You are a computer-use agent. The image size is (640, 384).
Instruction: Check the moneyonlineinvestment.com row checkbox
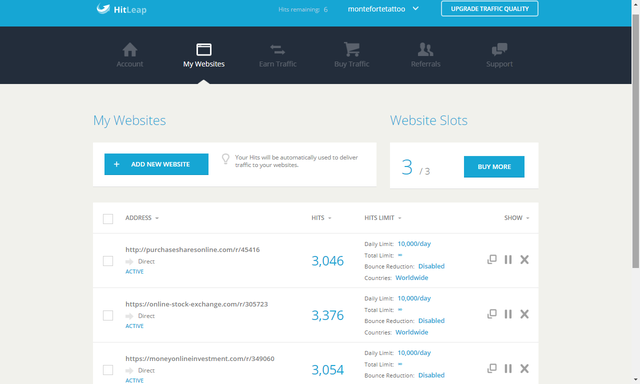pos(108,370)
